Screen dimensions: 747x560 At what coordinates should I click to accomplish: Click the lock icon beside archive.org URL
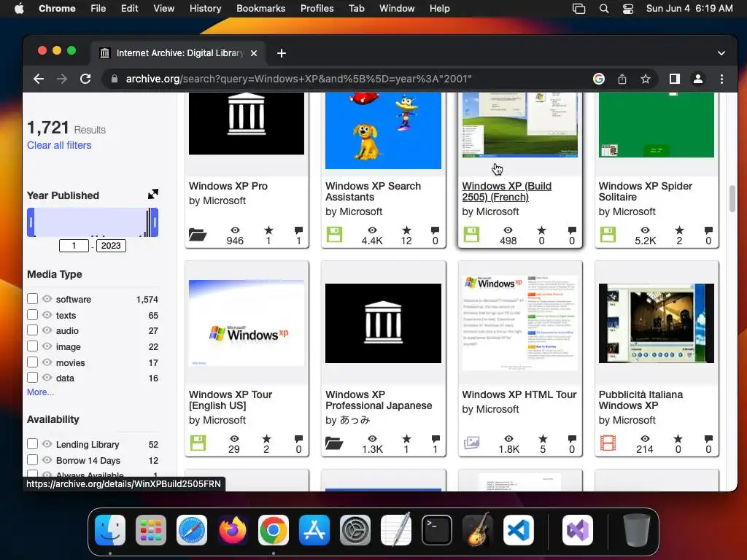(x=115, y=79)
